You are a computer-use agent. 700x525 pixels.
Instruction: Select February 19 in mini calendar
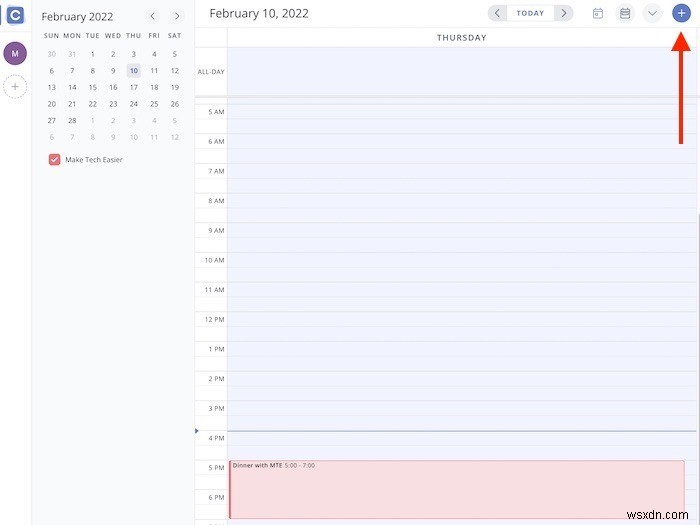(175, 87)
